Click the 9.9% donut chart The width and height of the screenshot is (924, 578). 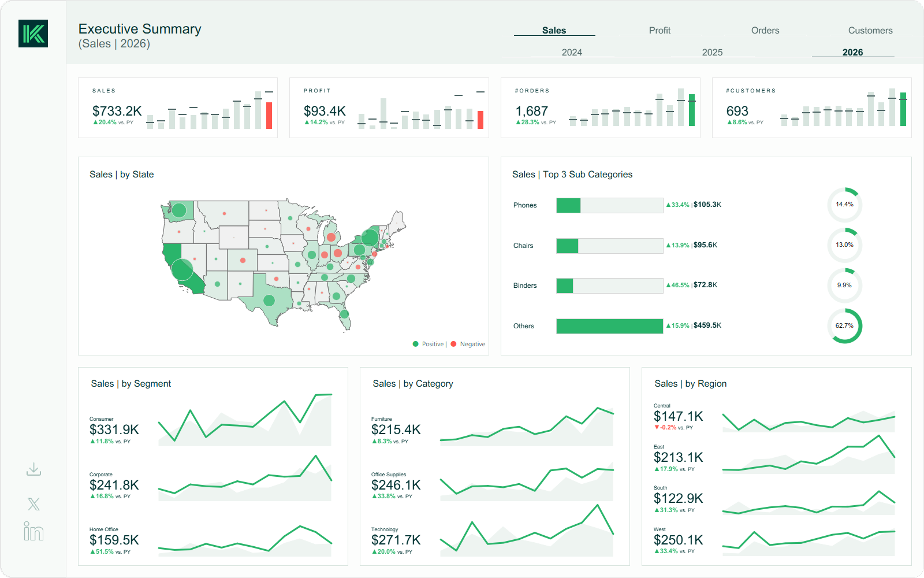(x=844, y=286)
